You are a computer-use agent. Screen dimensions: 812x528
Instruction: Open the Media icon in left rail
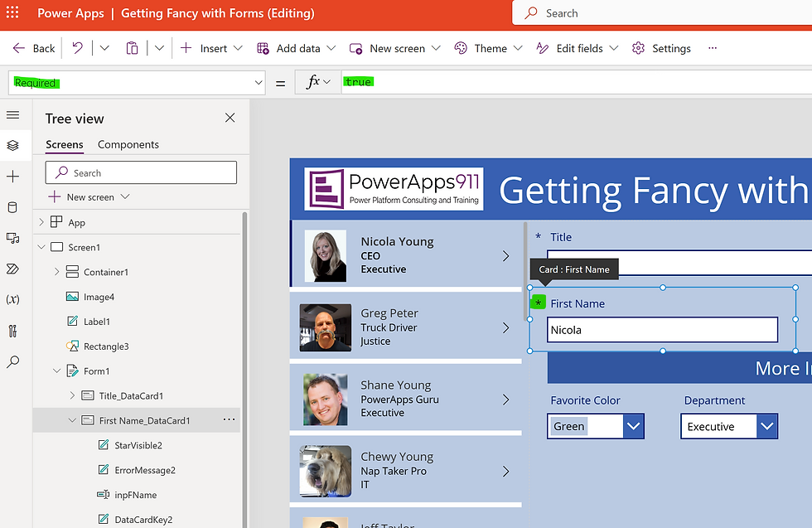pos(13,238)
